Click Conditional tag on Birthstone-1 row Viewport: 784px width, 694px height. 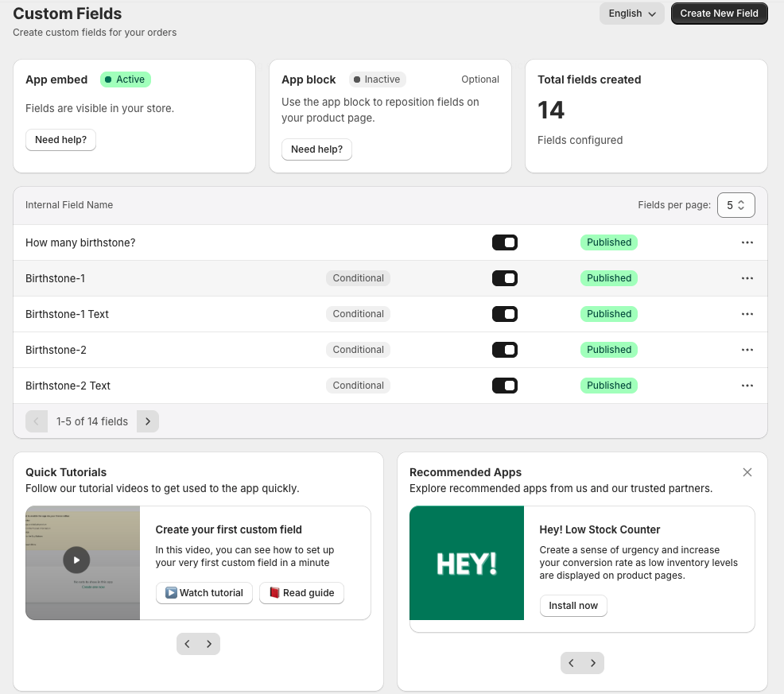[358, 278]
